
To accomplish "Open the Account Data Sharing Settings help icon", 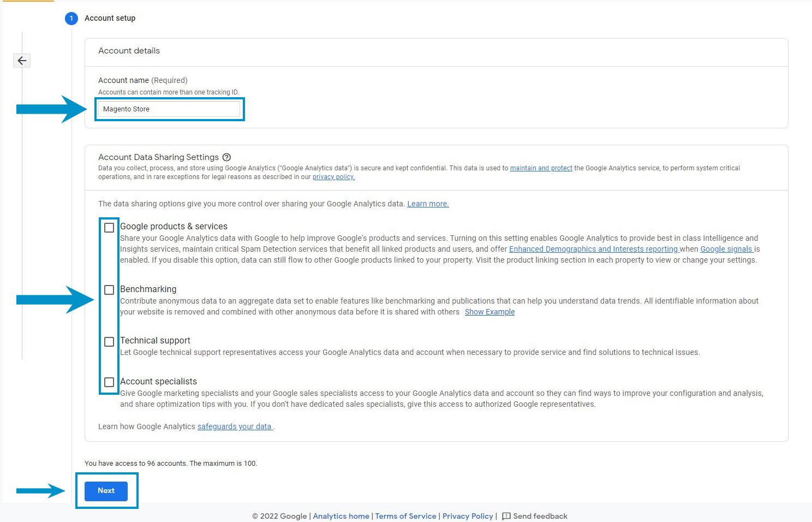I will click(226, 157).
